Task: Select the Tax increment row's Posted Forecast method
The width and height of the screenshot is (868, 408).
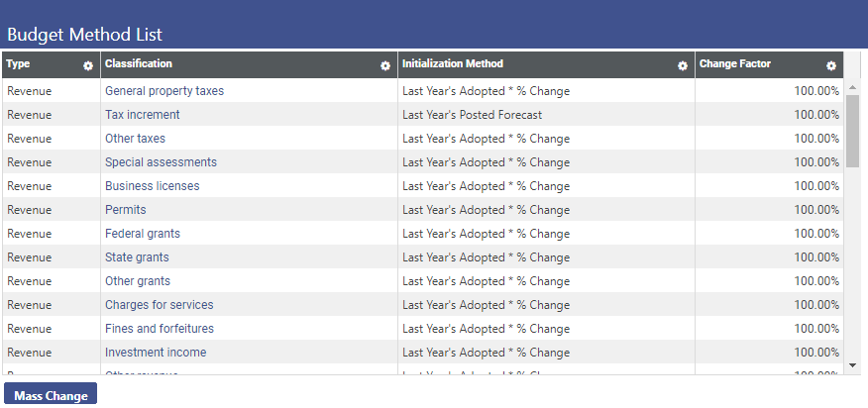Action: tap(472, 115)
